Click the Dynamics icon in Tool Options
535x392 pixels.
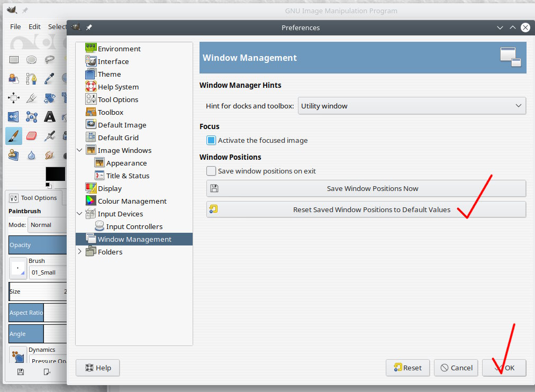[18, 355]
